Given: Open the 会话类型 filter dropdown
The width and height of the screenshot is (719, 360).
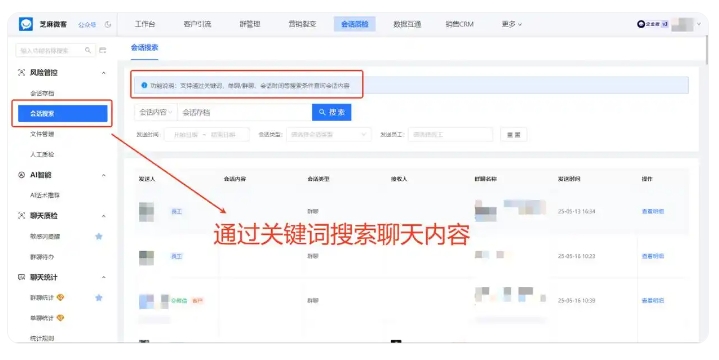Looking at the screenshot, I should click(x=328, y=134).
